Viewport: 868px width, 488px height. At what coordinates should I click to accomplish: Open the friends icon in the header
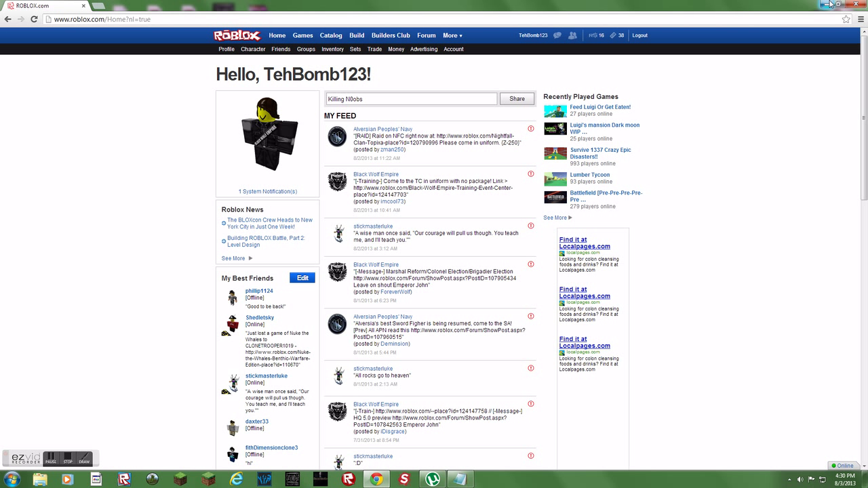[573, 35]
